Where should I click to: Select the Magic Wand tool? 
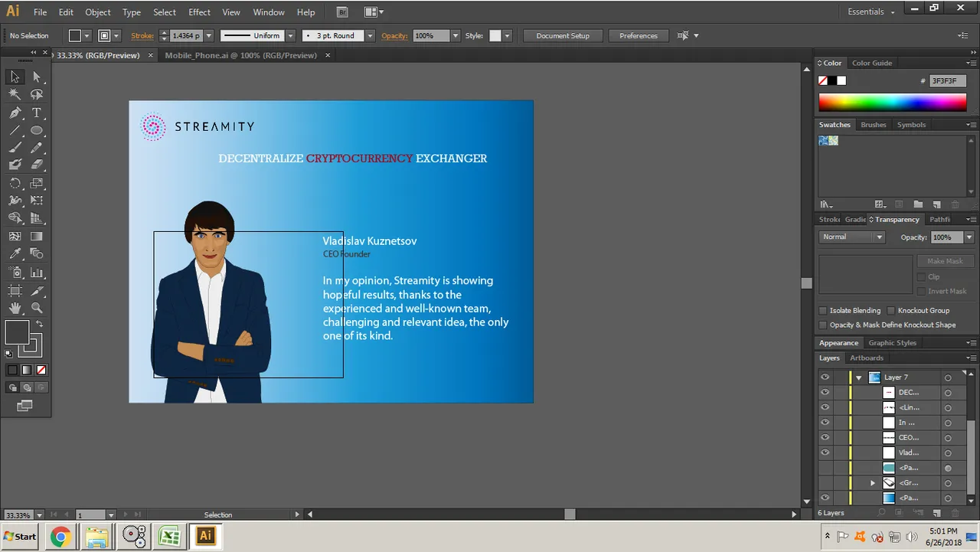click(x=15, y=94)
